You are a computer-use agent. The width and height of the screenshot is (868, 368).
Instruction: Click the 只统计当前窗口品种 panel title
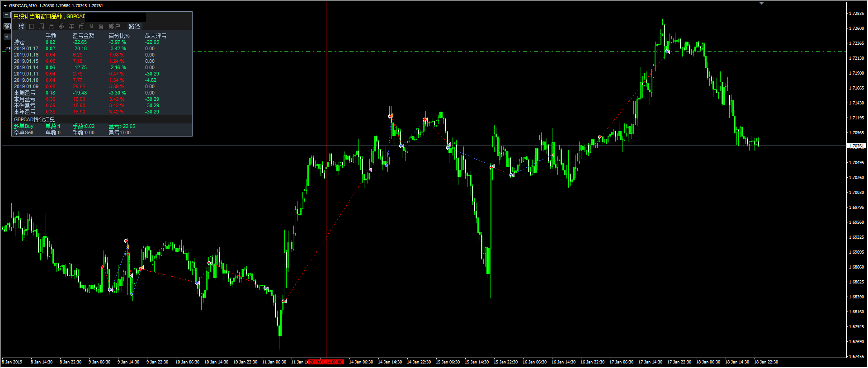tap(38, 16)
